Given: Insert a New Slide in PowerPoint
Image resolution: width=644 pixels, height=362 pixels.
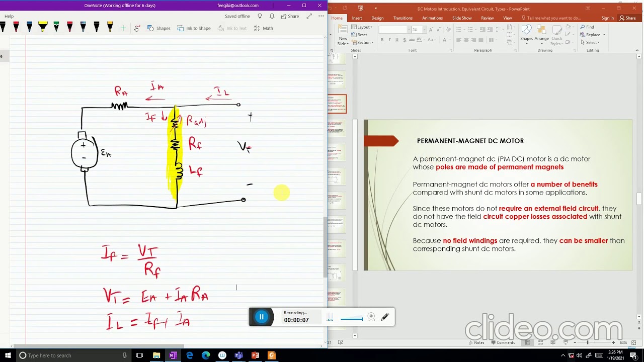Looking at the screenshot, I should tap(343, 36).
